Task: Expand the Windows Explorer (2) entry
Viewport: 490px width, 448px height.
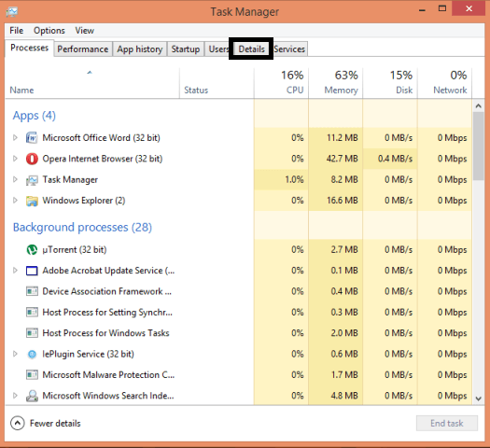Action: tap(15, 201)
